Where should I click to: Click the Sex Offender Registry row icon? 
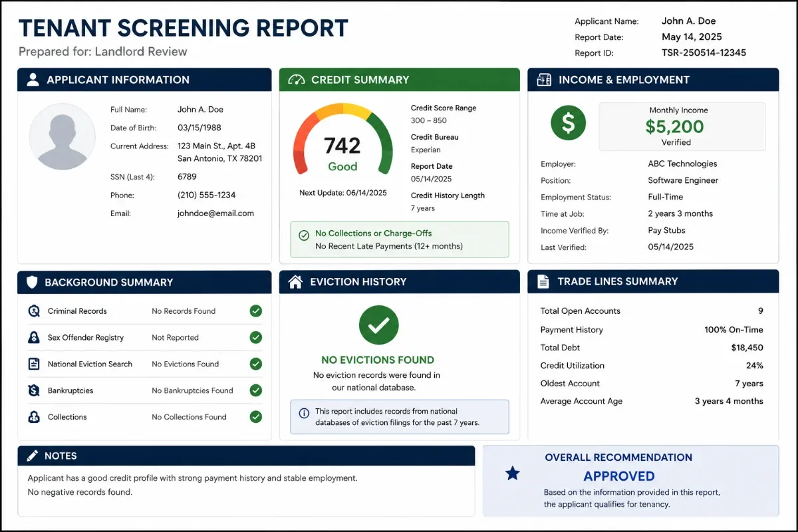click(34, 338)
